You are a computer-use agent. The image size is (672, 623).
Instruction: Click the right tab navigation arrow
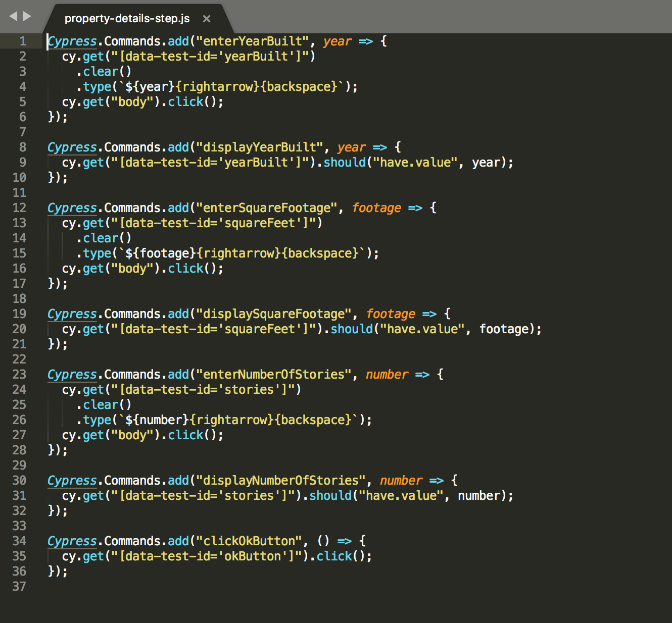(27, 17)
